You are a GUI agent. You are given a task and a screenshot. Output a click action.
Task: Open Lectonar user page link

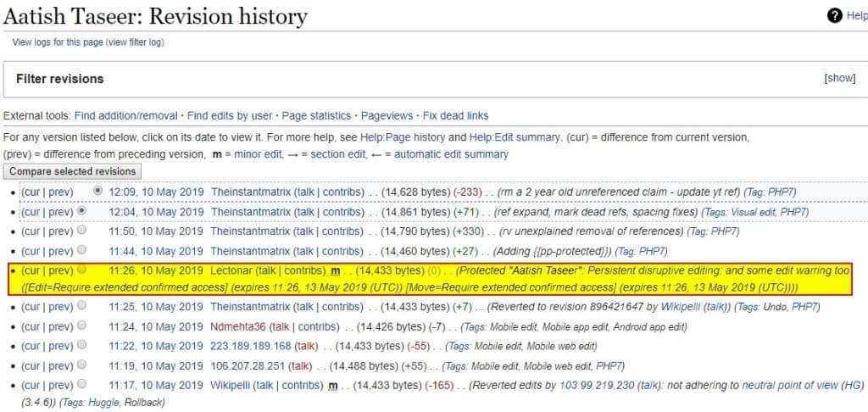click(235, 270)
